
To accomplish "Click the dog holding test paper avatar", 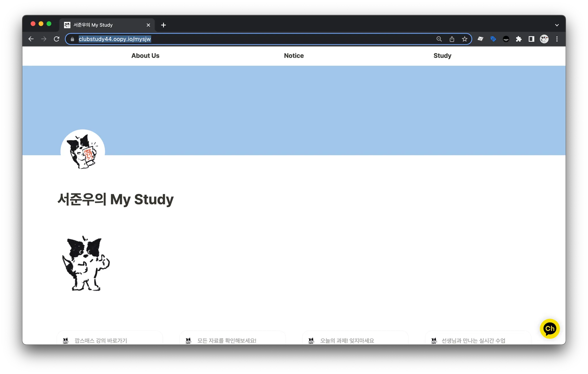I will click(x=83, y=151).
